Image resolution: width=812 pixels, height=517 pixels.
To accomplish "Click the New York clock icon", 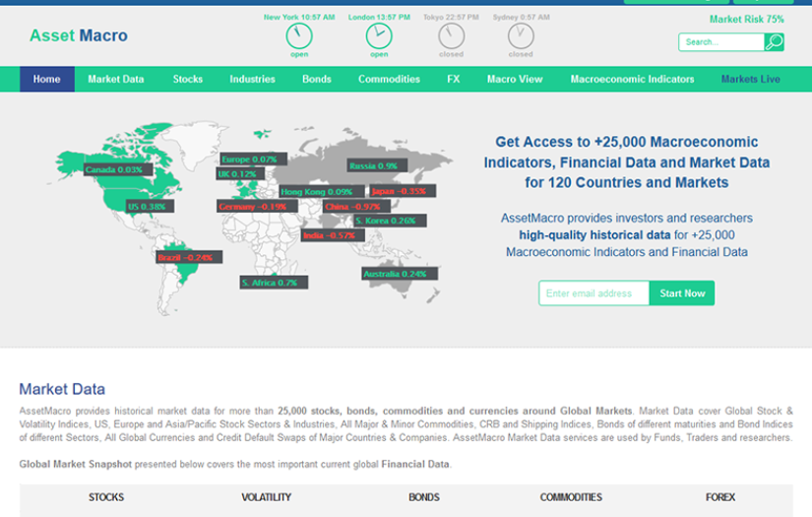I will pyautogui.click(x=299, y=36).
